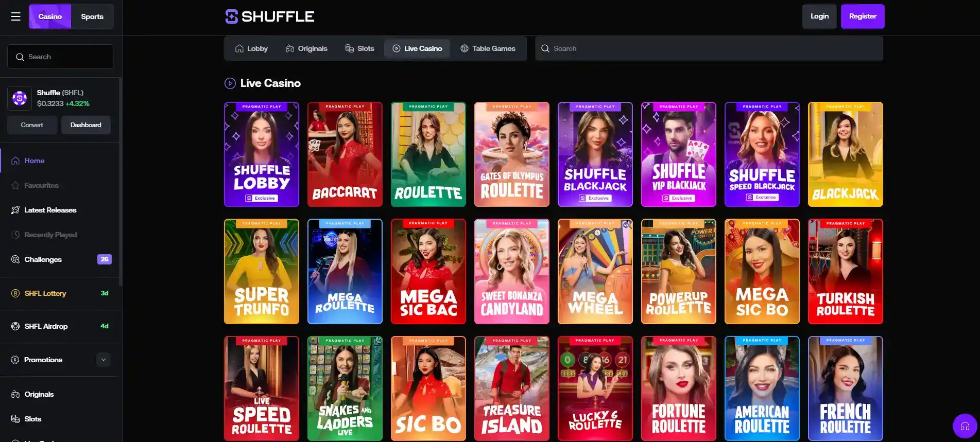Click magnifier icon in sidebar search

click(x=20, y=57)
